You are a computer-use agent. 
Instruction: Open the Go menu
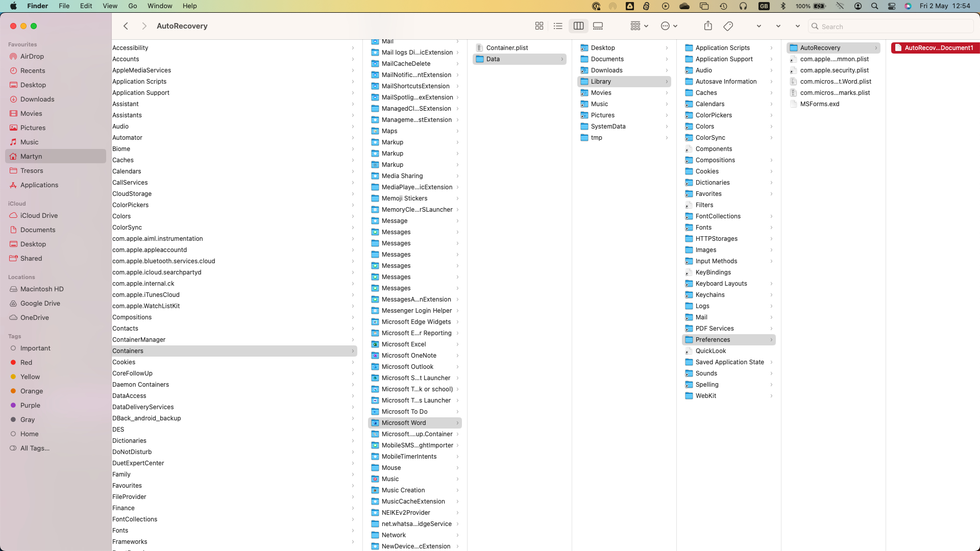click(x=133, y=6)
